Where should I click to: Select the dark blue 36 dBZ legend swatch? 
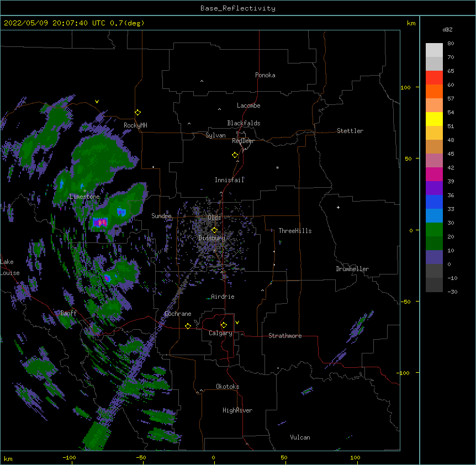[434, 202]
